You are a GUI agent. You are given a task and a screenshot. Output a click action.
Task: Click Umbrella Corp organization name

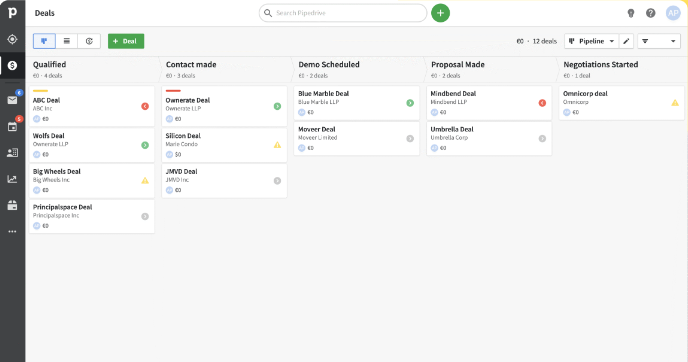(x=449, y=138)
